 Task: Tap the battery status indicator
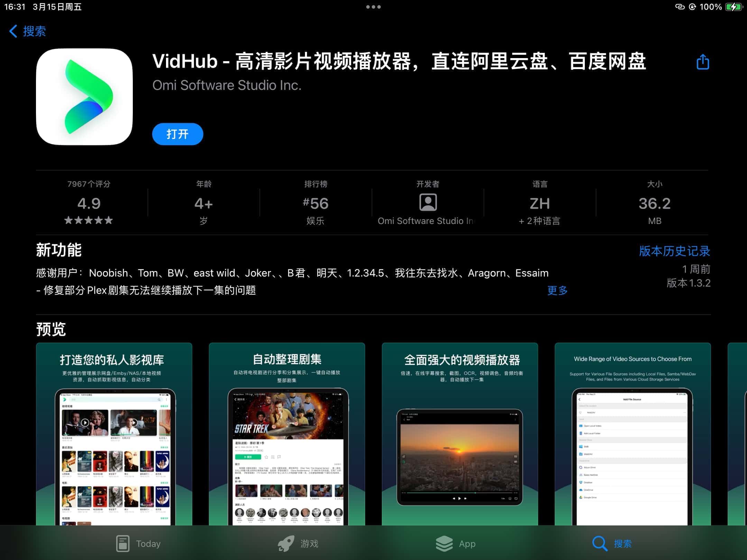733,7
